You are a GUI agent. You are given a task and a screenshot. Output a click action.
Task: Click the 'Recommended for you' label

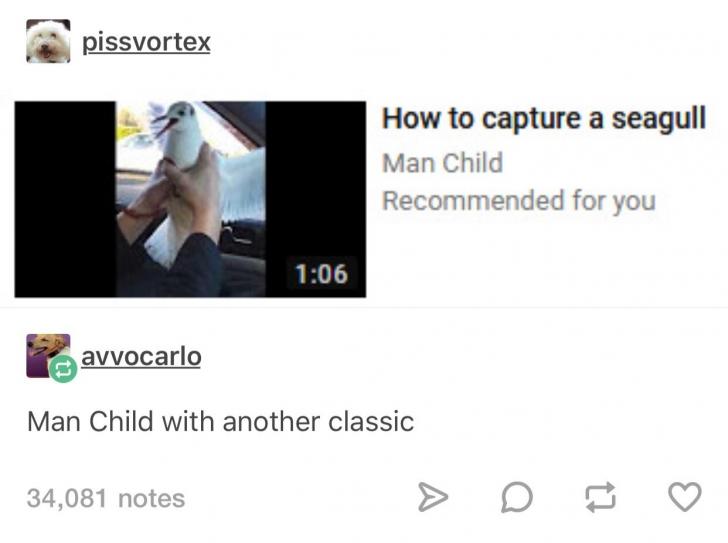coord(519,201)
